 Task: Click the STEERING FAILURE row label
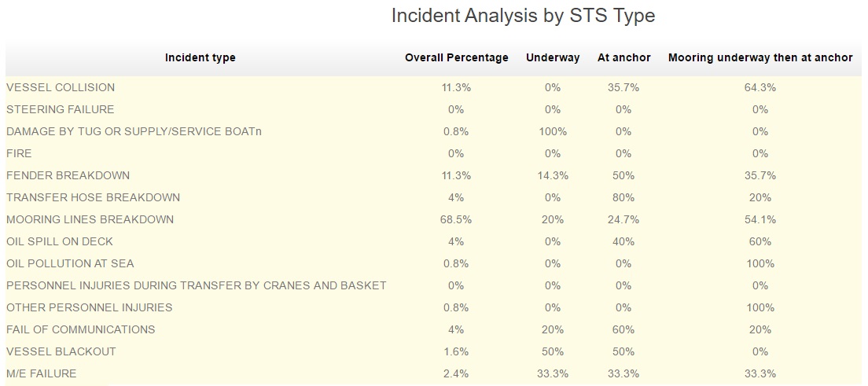coord(60,109)
